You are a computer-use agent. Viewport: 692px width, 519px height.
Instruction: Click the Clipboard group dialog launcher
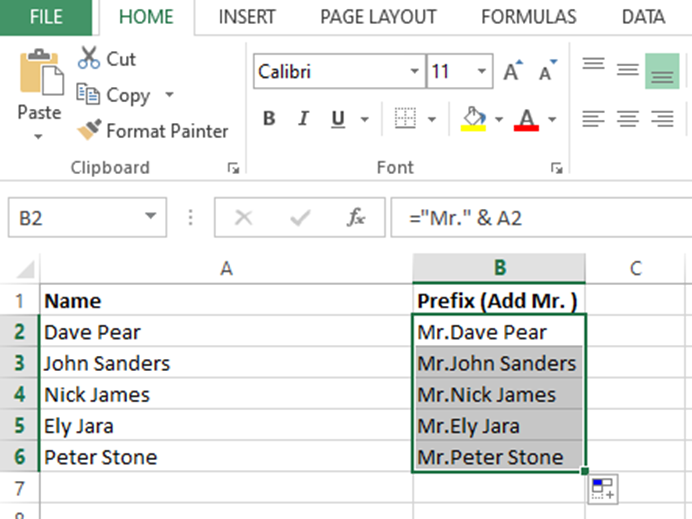pyautogui.click(x=233, y=168)
